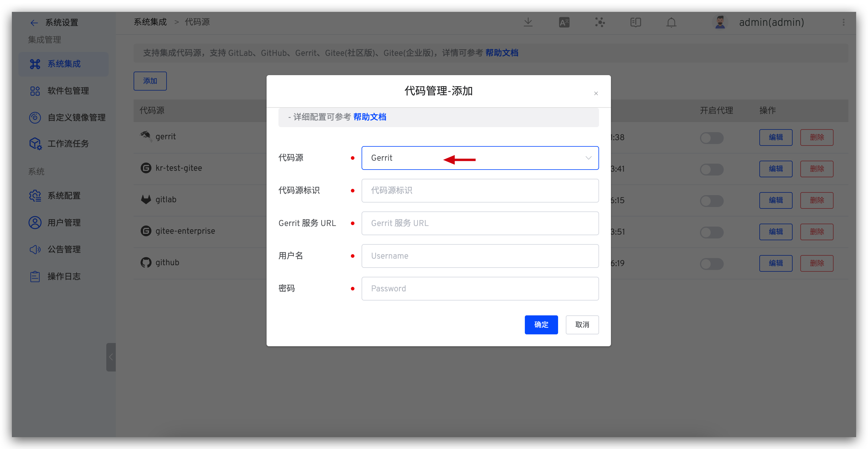Collapse the sidebar with the chevron handle
Image resolution: width=868 pixels, height=449 pixels.
111,357
